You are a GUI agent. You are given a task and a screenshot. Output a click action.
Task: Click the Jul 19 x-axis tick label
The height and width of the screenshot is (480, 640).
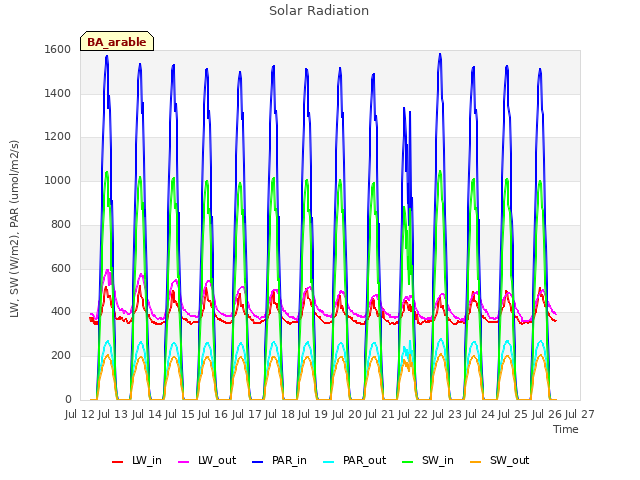(x=313, y=414)
